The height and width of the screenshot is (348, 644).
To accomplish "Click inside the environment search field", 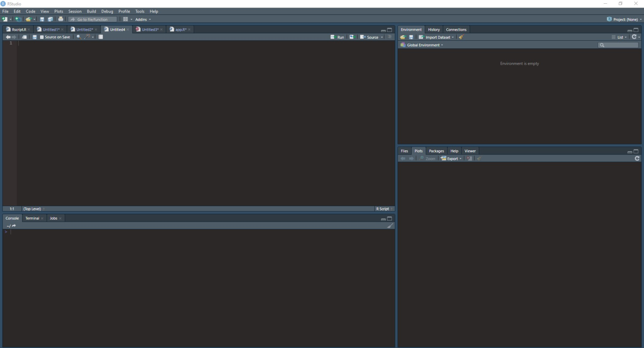I will click(620, 45).
